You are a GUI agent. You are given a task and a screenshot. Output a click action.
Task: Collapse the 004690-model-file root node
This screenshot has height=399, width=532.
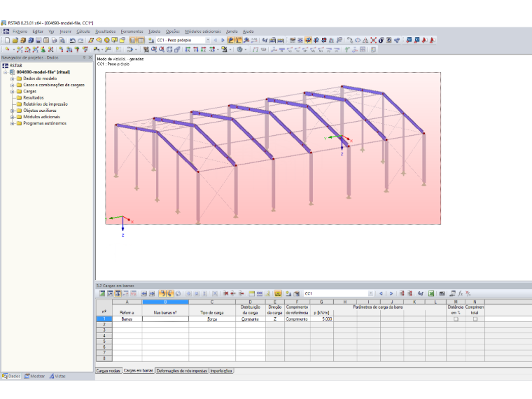point(6,72)
